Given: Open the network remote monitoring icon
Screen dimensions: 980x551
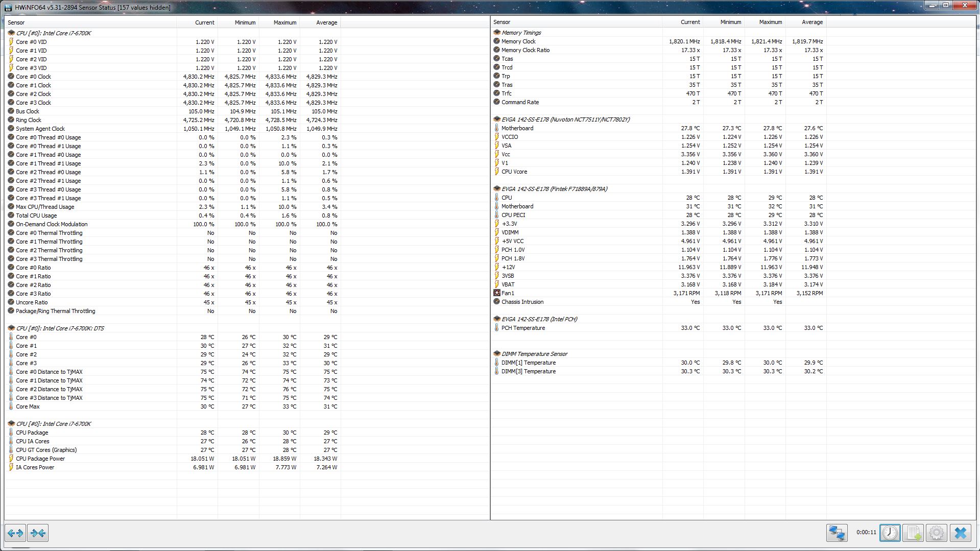Looking at the screenshot, I should pyautogui.click(x=836, y=533).
